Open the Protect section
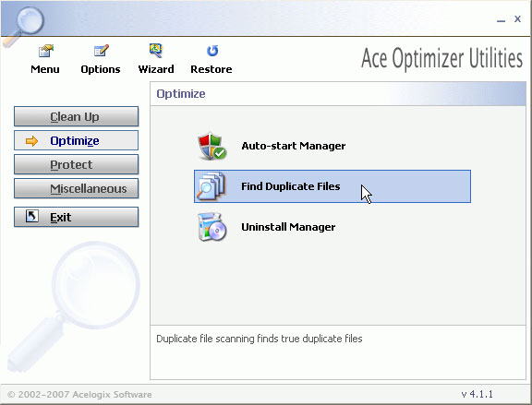This screenshot has height=405, width=532. [x=77, y=164]
